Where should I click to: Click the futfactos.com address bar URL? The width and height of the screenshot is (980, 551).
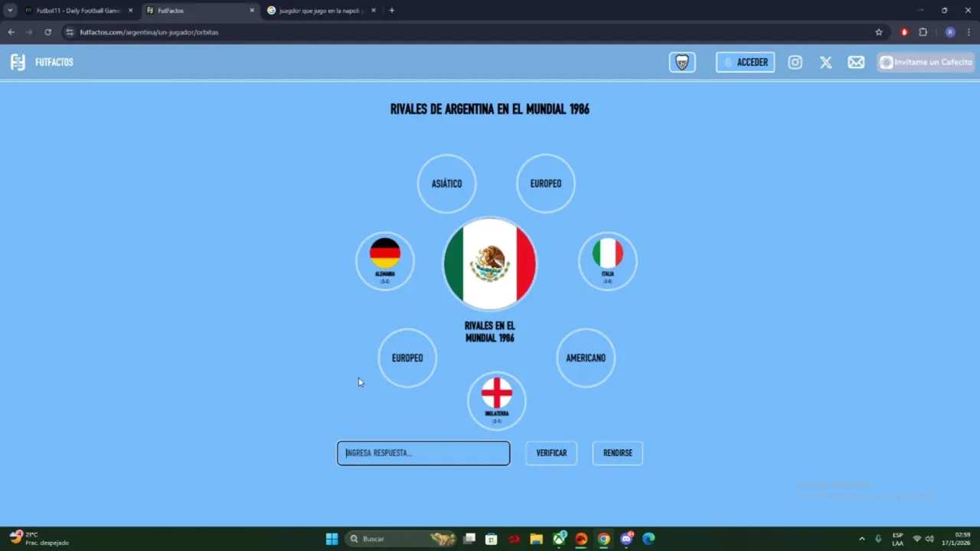[149, 32]
